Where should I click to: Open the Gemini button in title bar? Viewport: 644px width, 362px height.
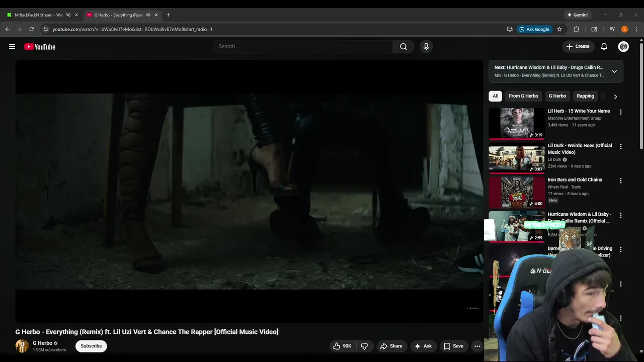pos(577,15)
